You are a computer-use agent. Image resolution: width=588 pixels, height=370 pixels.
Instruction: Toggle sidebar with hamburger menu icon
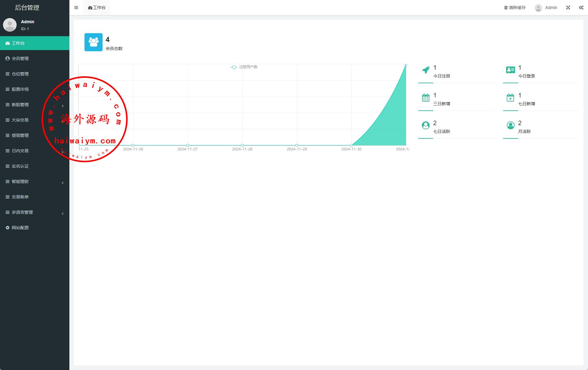[x=76, y=8]
